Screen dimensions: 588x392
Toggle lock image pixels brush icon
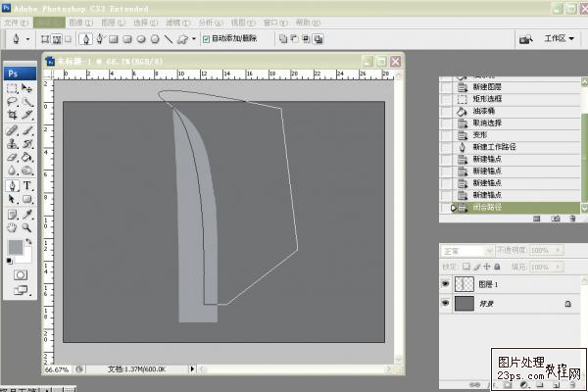point(476,267)
